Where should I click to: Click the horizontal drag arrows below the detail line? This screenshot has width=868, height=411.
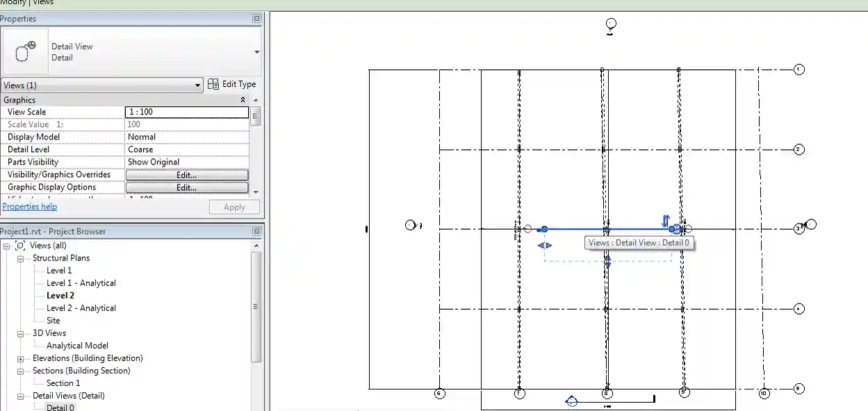[x=545, y=245]
